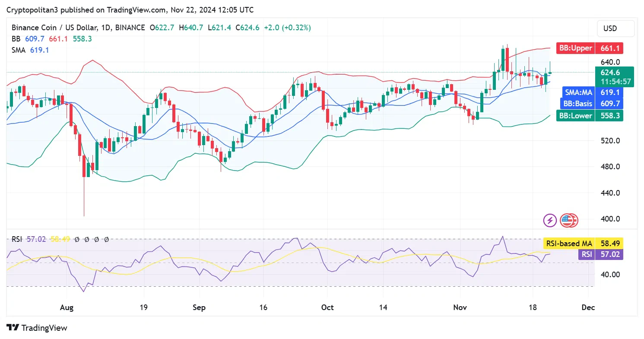The image size is (644, 339).
Task: Click the Nov date axis label
Action: pos(461,307)
